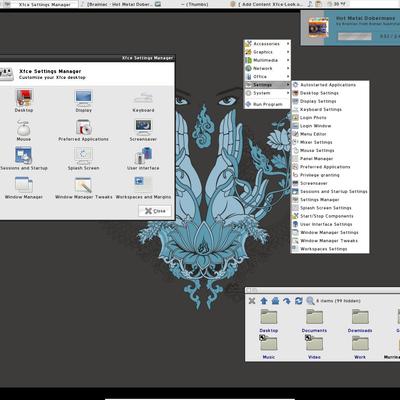Choose Display Settings from submenu
The height and width of the screenshot is (400, 400).
pos(330,101)
